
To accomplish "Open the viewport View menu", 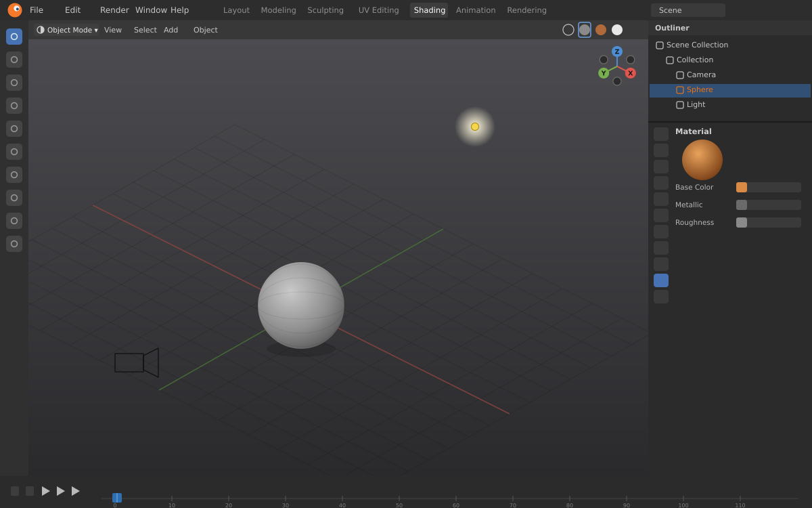I will 113,30.
